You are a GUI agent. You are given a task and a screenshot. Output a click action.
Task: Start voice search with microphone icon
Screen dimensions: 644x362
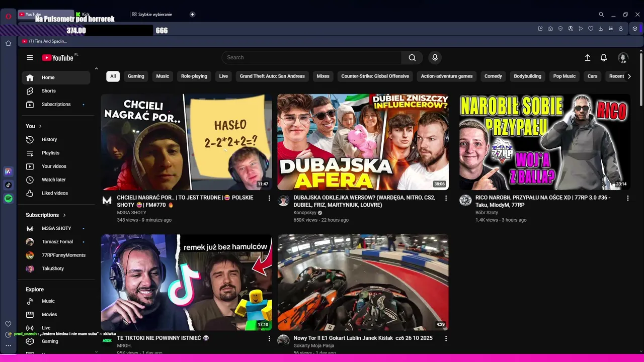(x=435, y=58)
